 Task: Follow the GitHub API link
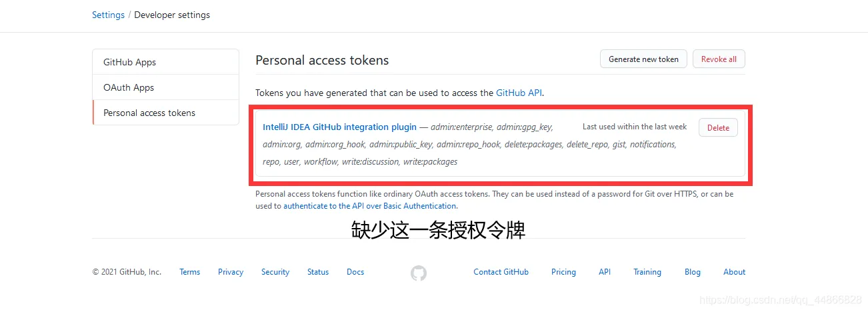pos(519,93)
